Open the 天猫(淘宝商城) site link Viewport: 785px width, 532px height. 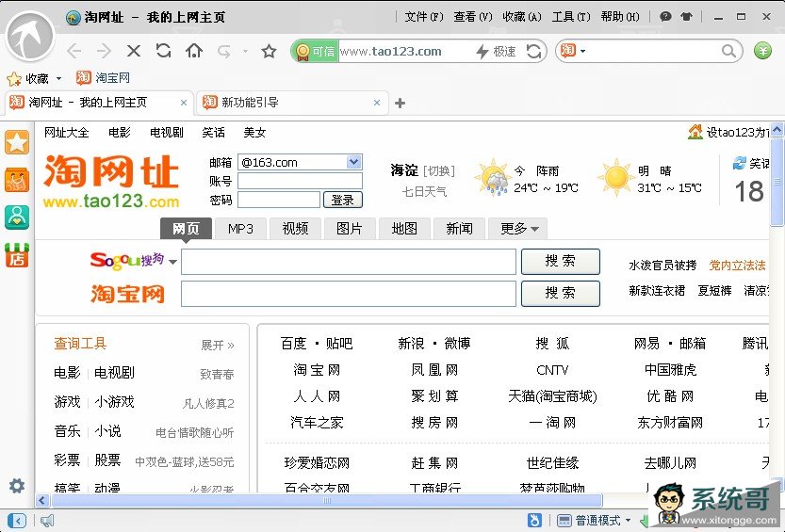552,396
